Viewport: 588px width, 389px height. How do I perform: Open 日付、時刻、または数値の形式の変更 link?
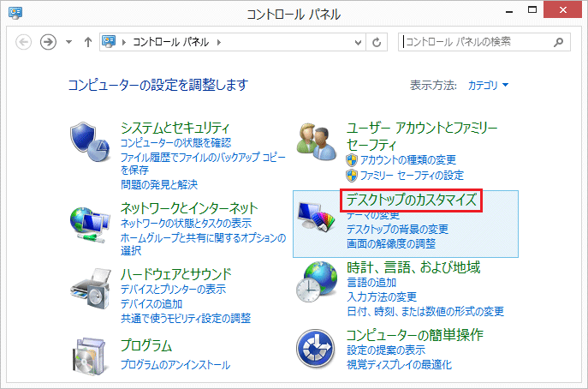coord(425,311)
